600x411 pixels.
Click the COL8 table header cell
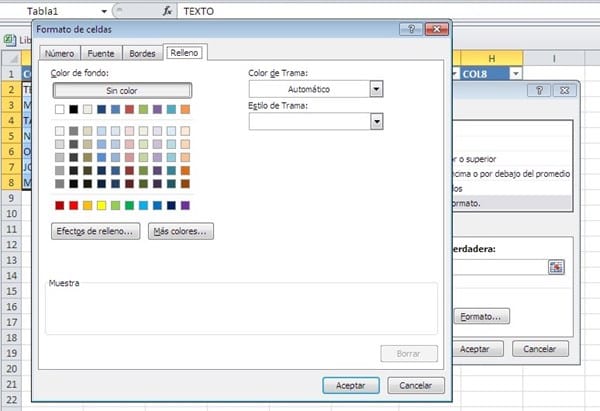[x=492, y=73]
